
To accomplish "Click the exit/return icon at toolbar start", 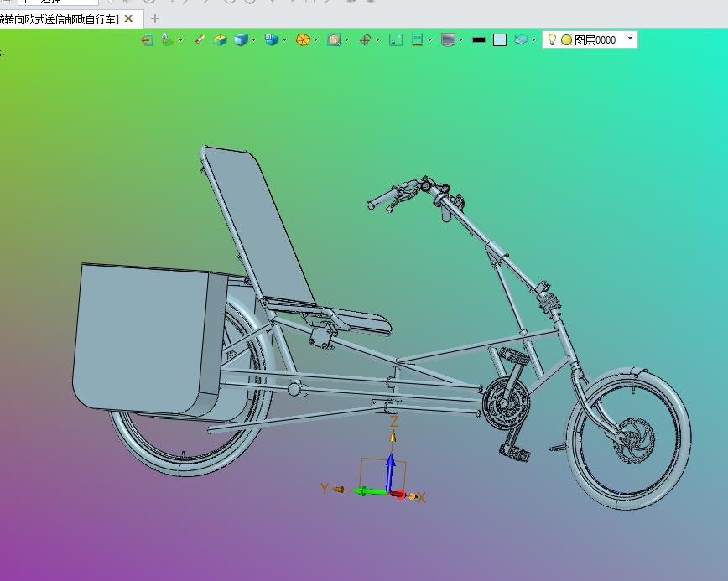I will click(x=147, y=40).
